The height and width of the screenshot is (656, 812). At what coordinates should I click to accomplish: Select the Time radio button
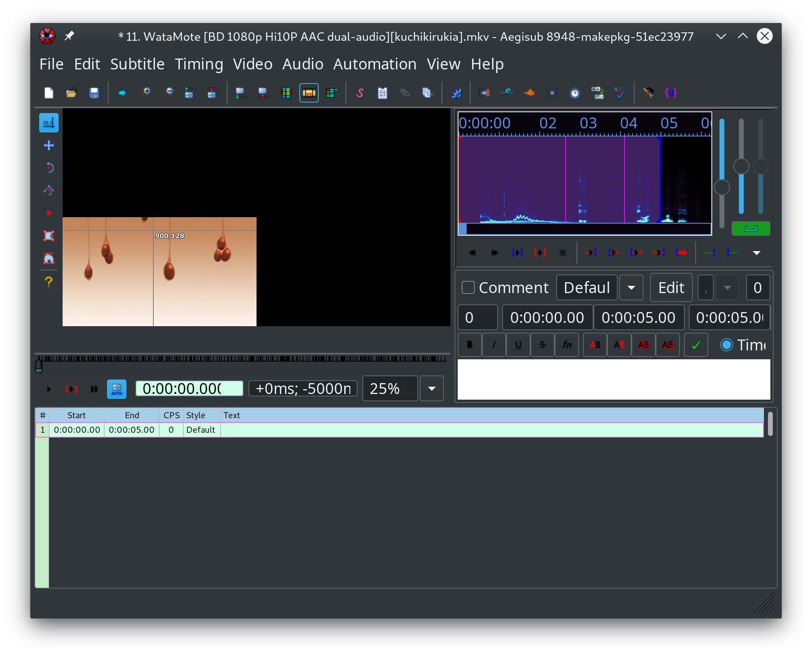tap(727, 345)
